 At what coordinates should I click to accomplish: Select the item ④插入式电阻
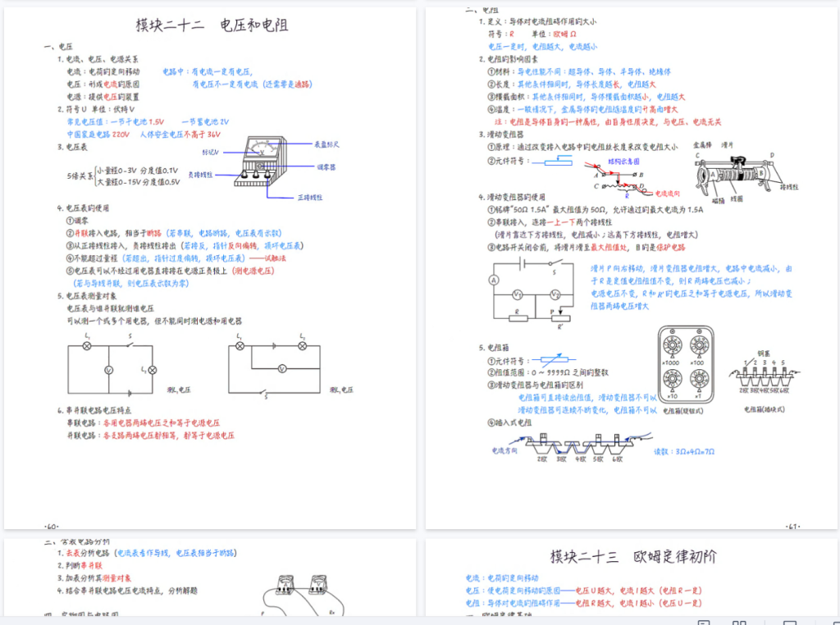click(509, 422)
